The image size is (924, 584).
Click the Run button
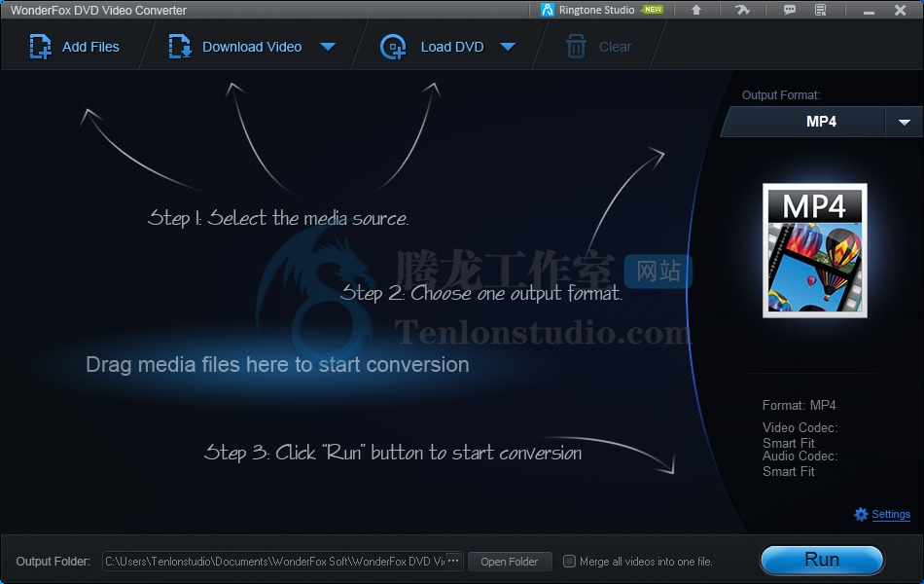click(822, 560)
